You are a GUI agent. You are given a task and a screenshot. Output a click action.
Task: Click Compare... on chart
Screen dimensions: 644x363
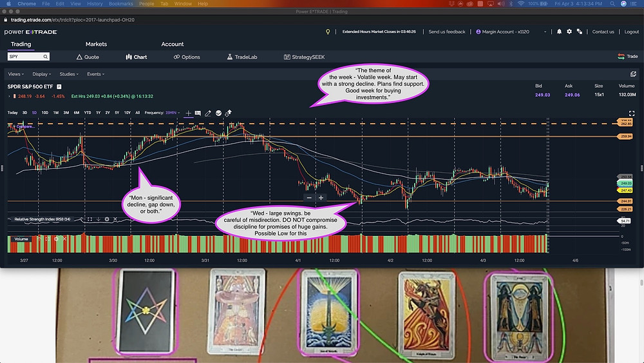click(24, 126)
